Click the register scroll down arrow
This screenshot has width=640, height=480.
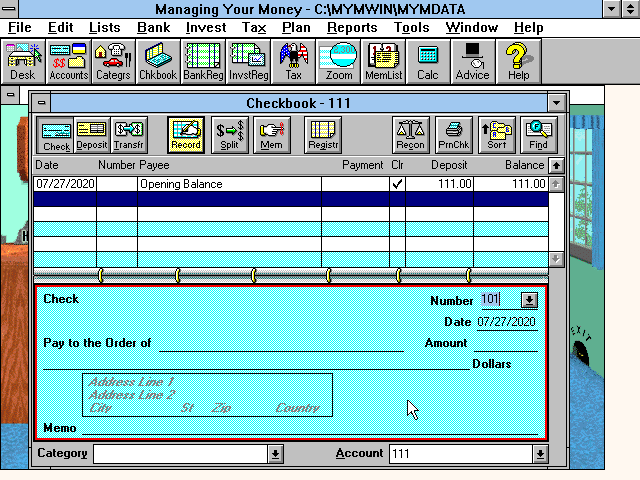coord(556,259)
